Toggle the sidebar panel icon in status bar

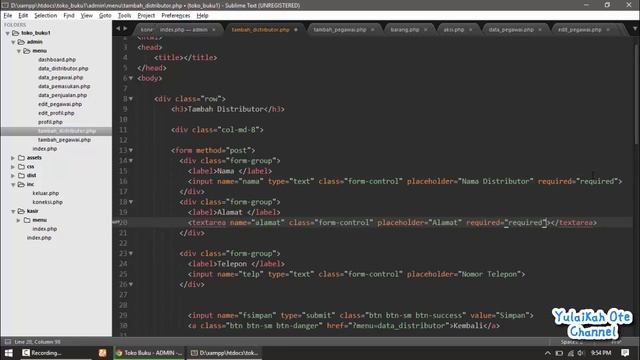(8, 342)
